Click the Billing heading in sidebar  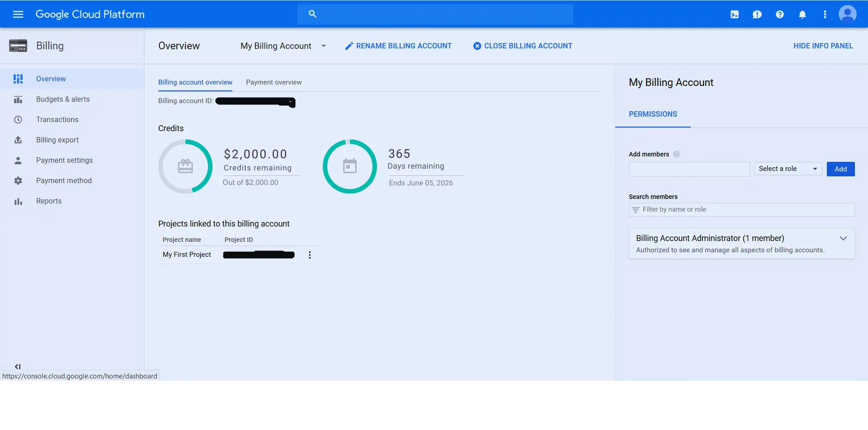pos(50,46)
